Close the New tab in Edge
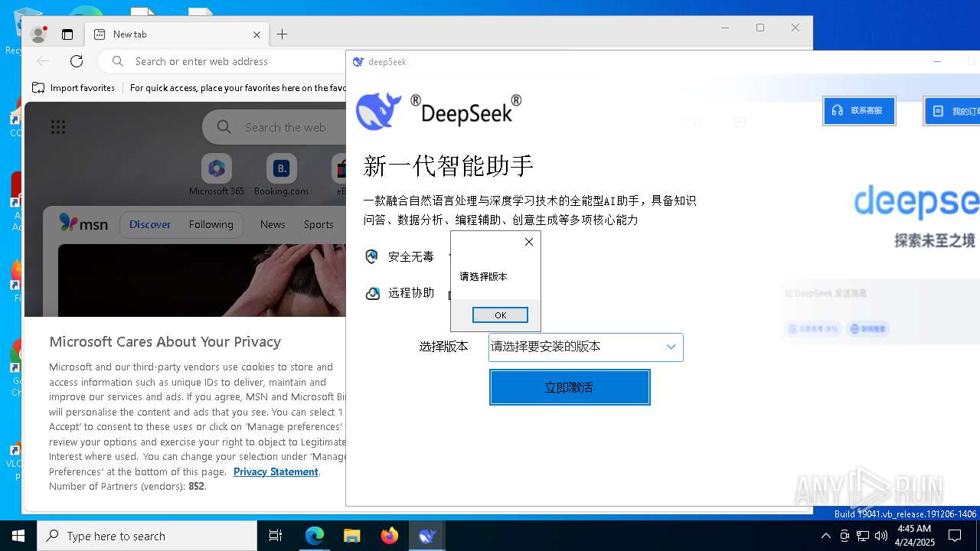Screen dimensions: 980x551 click(257, 34)
